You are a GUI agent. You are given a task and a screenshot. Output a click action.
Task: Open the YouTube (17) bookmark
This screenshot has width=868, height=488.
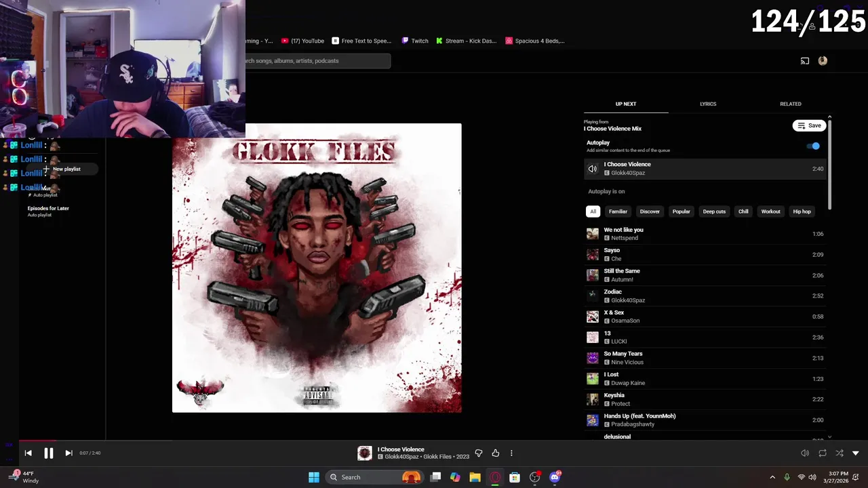tap(302, 41)
